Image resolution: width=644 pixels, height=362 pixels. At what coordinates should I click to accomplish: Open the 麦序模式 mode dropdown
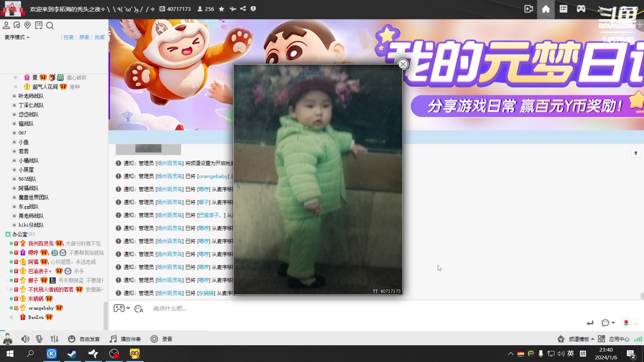[x=16, y=37]
